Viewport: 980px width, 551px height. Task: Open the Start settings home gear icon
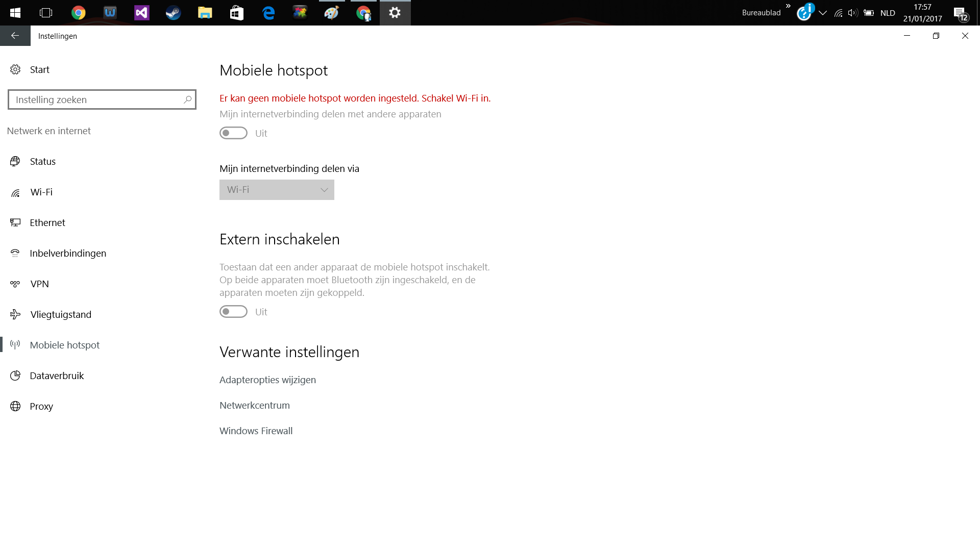coord(15,69)
